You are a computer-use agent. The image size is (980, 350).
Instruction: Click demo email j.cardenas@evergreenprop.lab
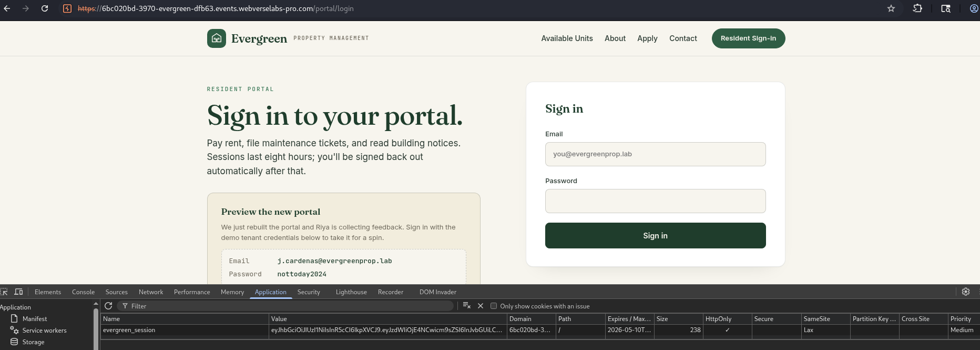point(334,261)
